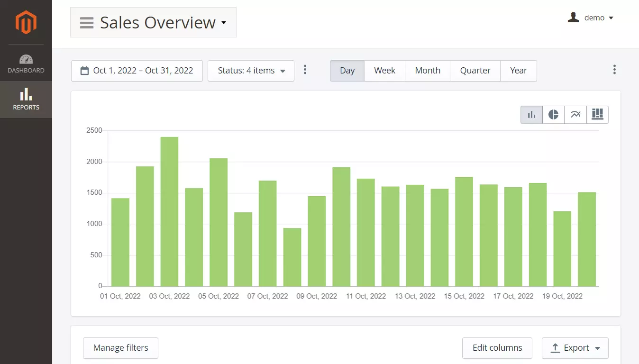Expand the Status: 4 items dropdown
639x364 pixels.
pyautogui.click(x=251, y=71)
